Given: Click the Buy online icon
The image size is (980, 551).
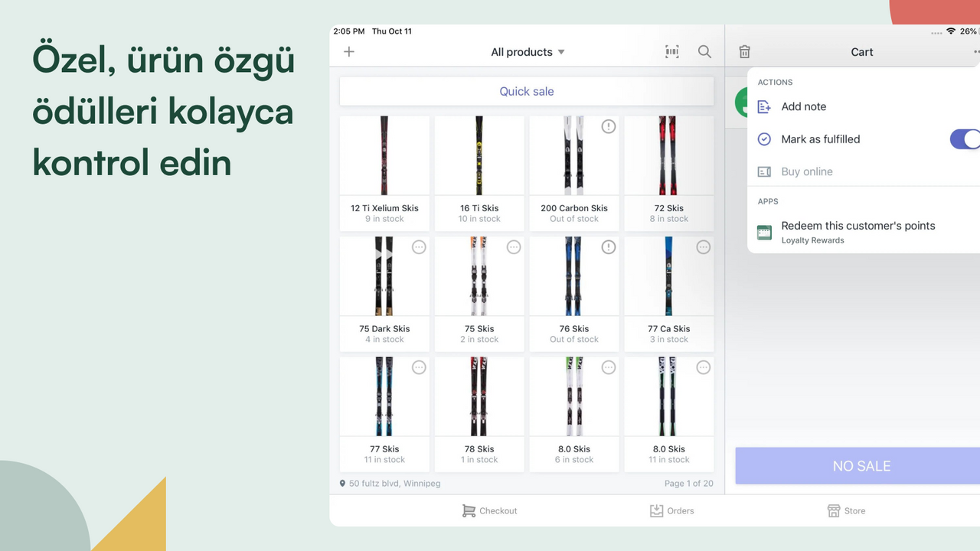Looking at the screenshot, I should coord(764,172).
